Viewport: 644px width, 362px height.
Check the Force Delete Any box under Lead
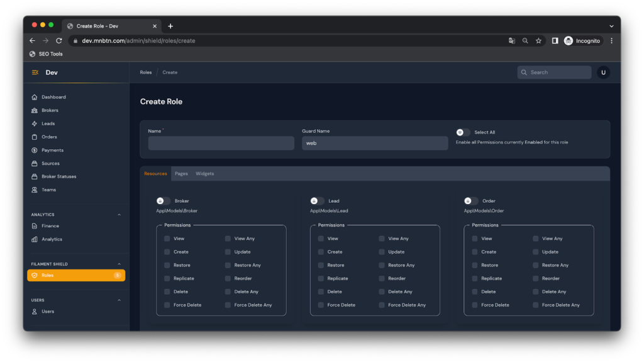[x=382, y=305]
